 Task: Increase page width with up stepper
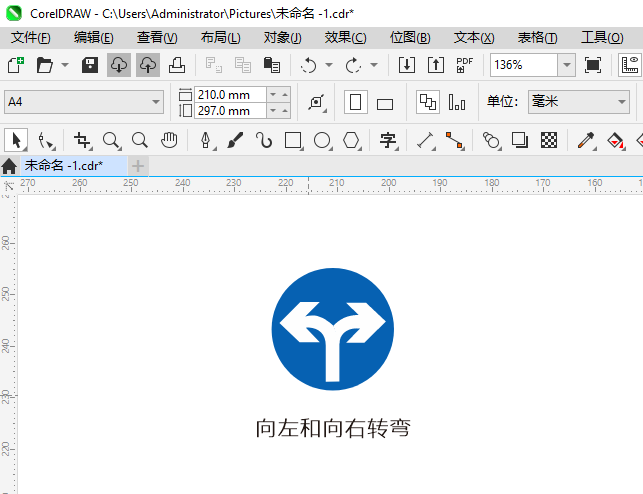(285, 95)
